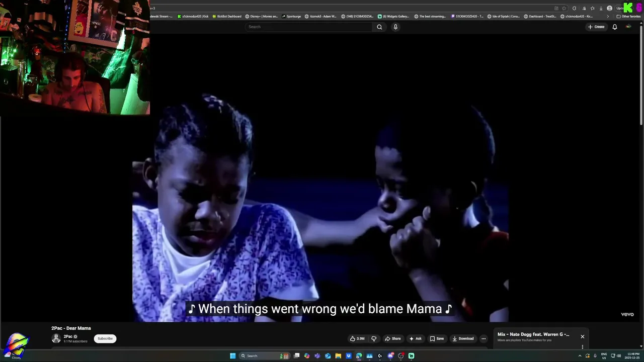Open the KickBot Dashboard bookmark
This screenshot has width=644, height=362.
tap(227, 16)
